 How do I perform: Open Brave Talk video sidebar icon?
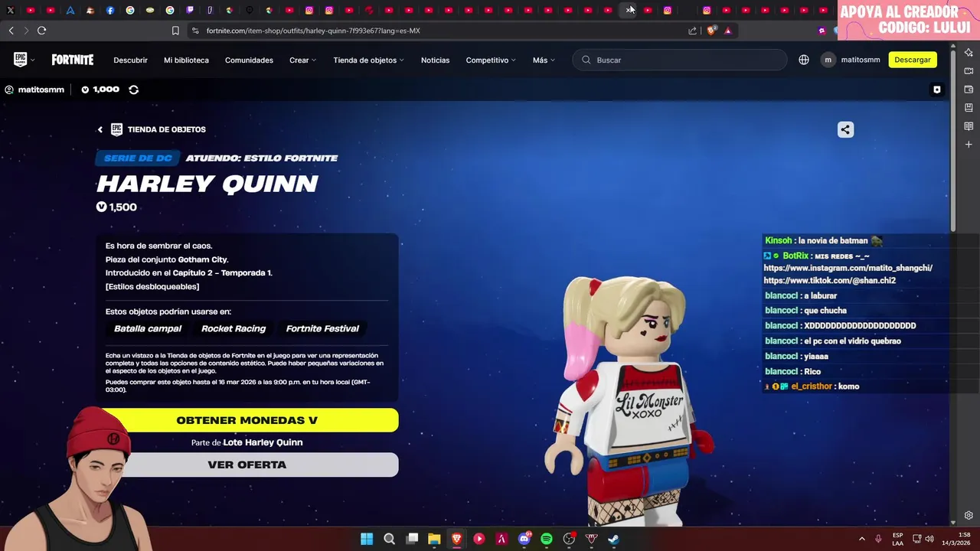click(x=969, y=71)
